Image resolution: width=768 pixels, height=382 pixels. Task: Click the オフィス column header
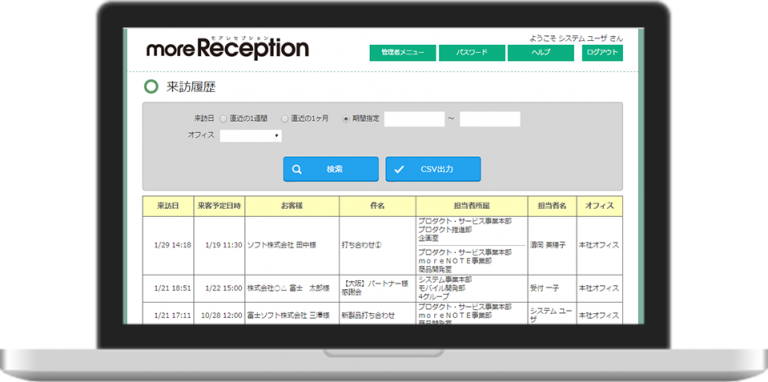(600, 206)
